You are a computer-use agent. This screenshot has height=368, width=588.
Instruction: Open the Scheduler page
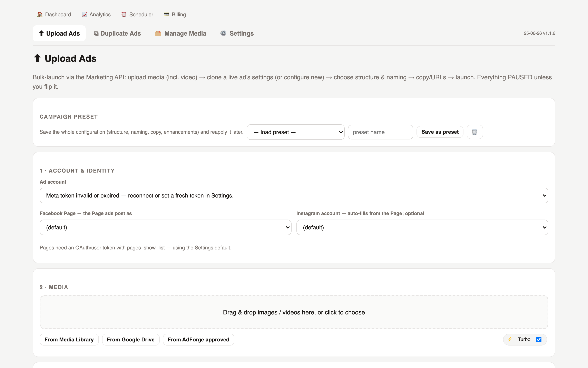tap(137, 14)
